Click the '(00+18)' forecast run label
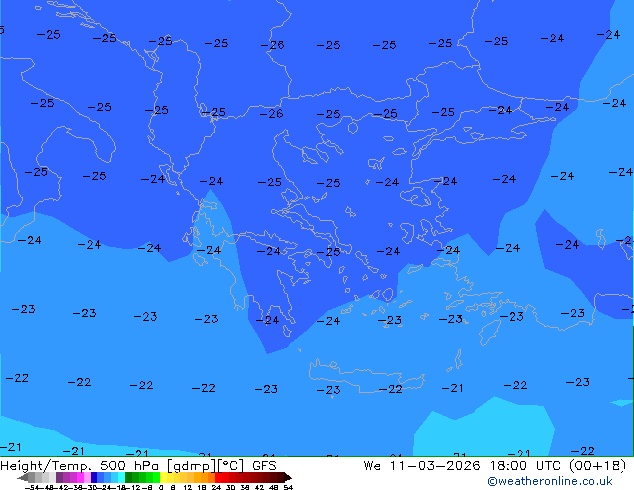The image size is (634, 490). (x=597, y=466)
